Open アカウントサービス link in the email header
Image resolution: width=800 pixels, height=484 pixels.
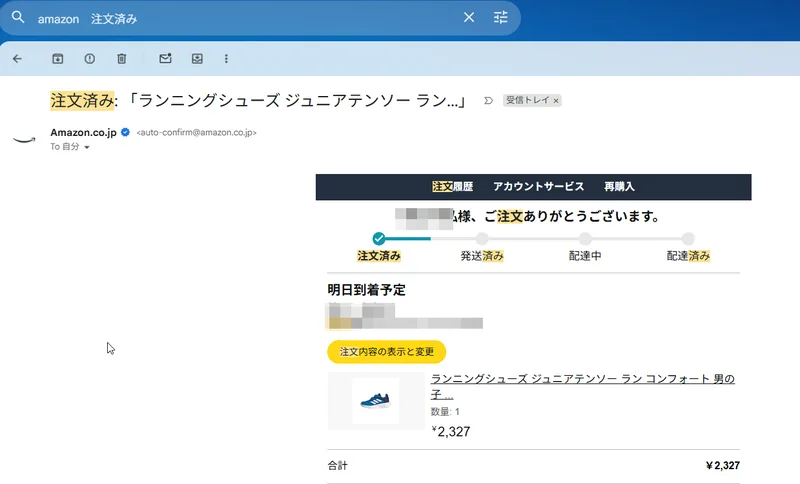(x=538, y=187)
